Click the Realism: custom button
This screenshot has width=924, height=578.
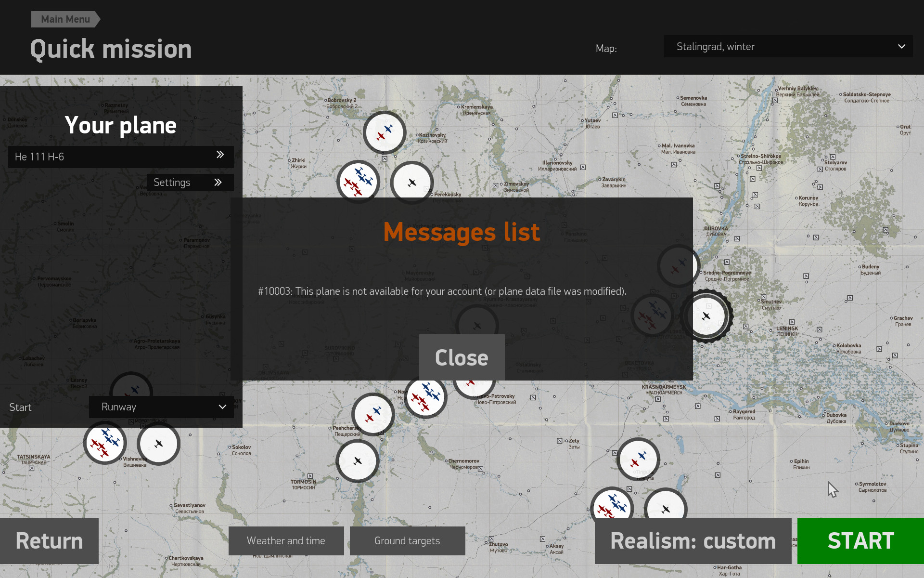point(693,541)
